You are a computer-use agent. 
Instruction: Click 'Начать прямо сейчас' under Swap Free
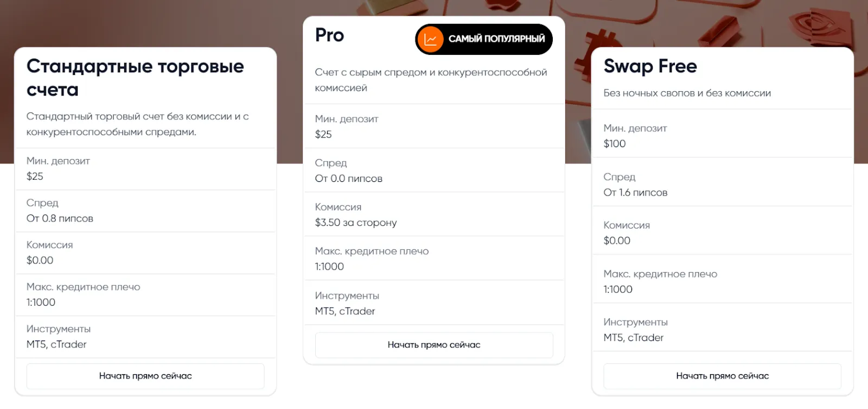722,376
